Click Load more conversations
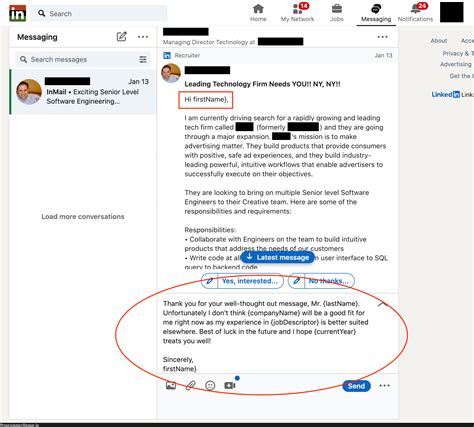 tap(83, 217)
